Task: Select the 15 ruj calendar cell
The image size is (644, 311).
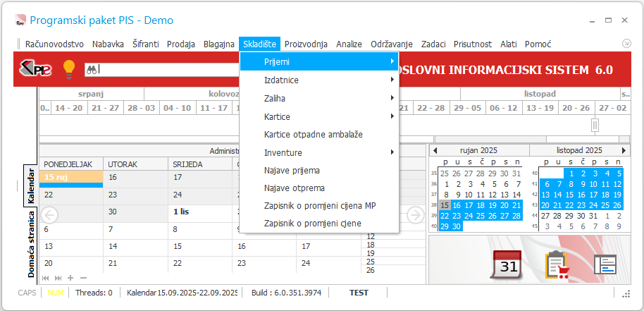Action: tap(71, 180)
